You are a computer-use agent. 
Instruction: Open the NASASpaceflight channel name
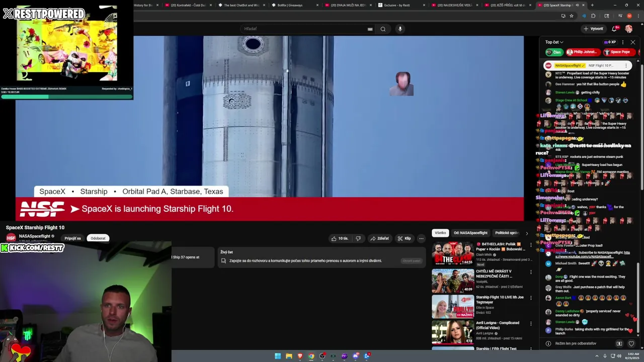(x=35, y=236)
